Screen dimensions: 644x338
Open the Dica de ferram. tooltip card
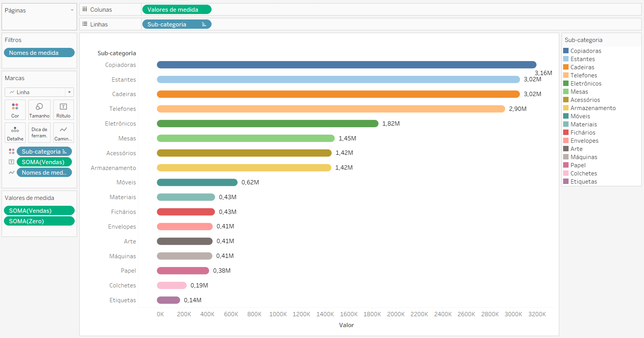[39, 133]
